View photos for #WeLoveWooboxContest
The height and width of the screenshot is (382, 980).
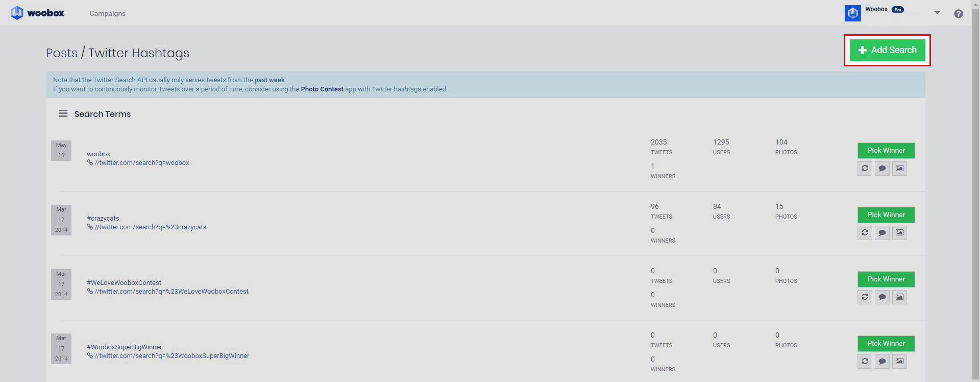[899, 297]
